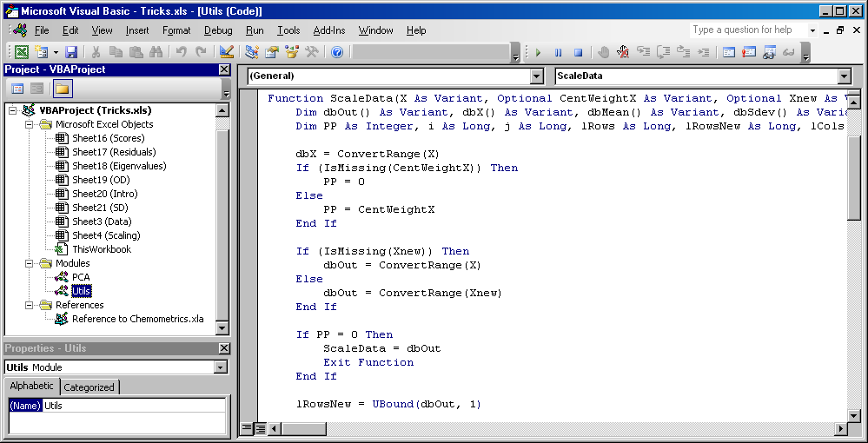Screen dimensions: 868x443
Task: Click the Copy toolbar icon
Action: 116,52
